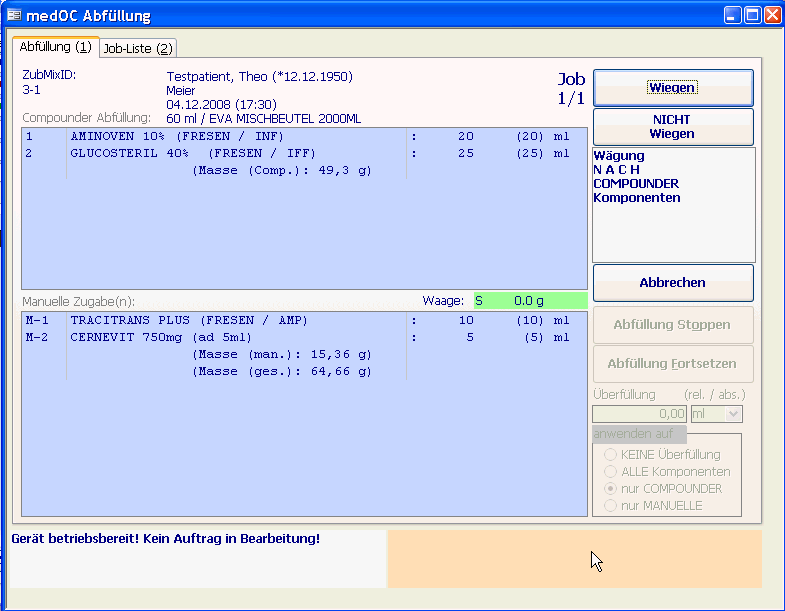The image size is (785, 611).
Task: Click the Job 1/1 indicator
Action: click(571, 89)
